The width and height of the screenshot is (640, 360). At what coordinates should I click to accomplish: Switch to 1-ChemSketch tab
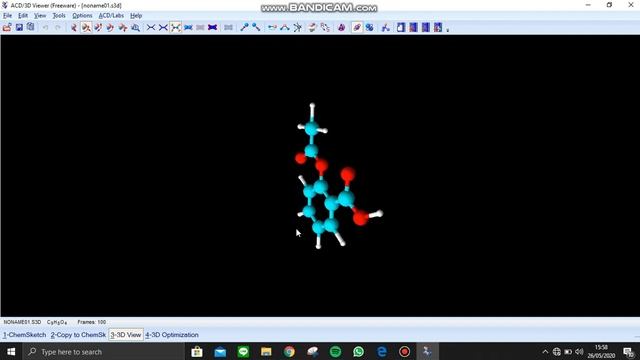(24, 335)
